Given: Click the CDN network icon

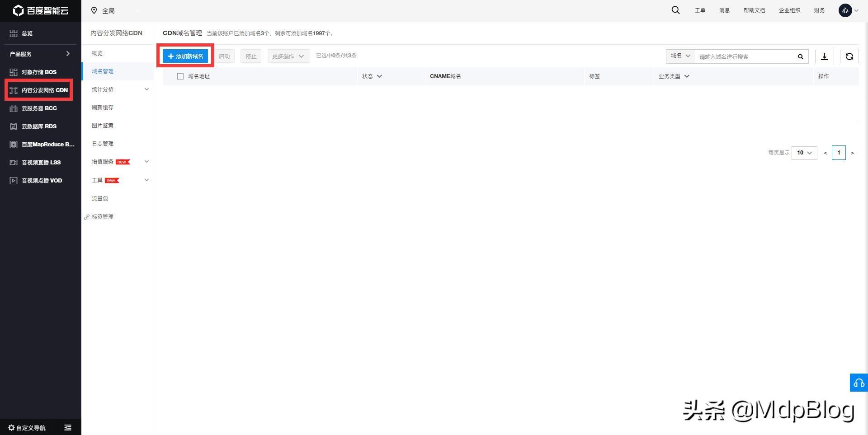Looking at the screenshot, I should pyautogui.click(x=14, y=90).
